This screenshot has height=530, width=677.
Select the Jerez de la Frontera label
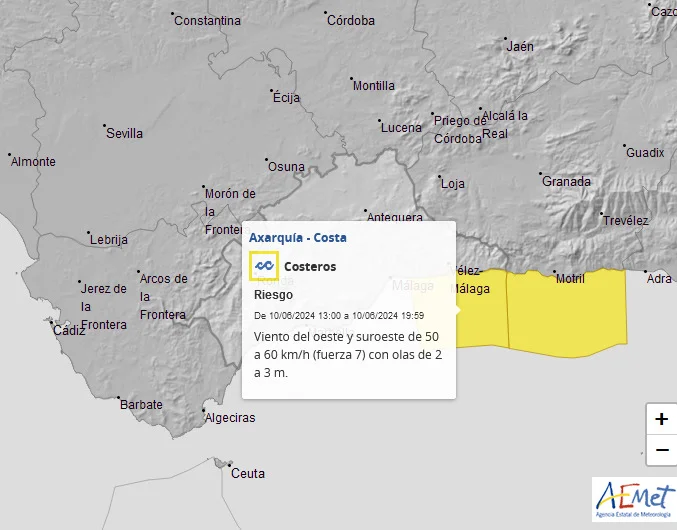tap(104, 306)
